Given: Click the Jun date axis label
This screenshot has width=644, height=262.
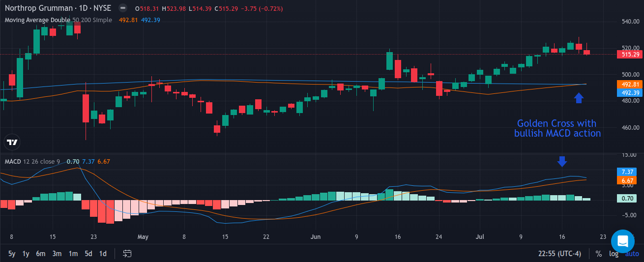Looking at the screenshot, I should 316,236.
